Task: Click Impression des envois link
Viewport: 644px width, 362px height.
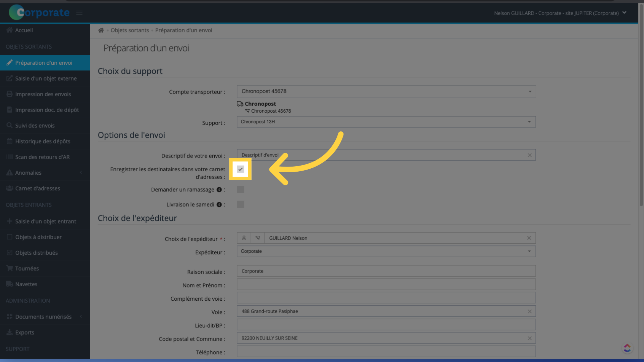Action: point(43,94)
